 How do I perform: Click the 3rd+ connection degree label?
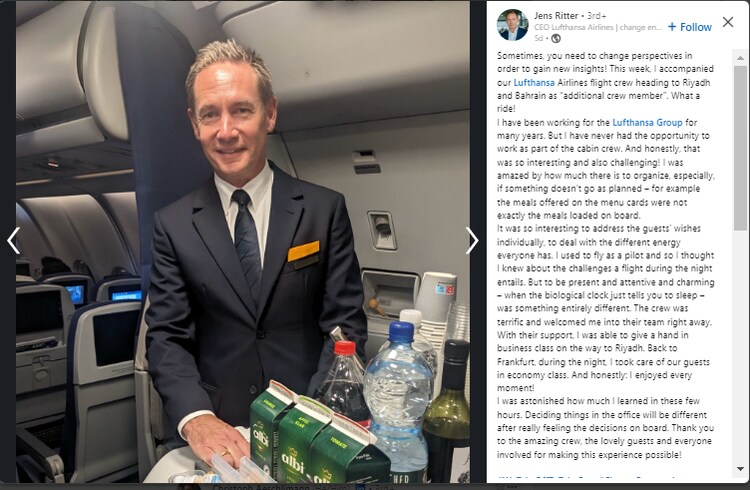(596, 15)
